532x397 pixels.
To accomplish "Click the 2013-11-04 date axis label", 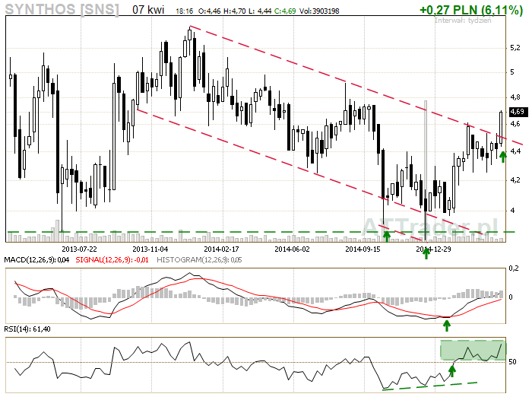I will tap(150, 249).
